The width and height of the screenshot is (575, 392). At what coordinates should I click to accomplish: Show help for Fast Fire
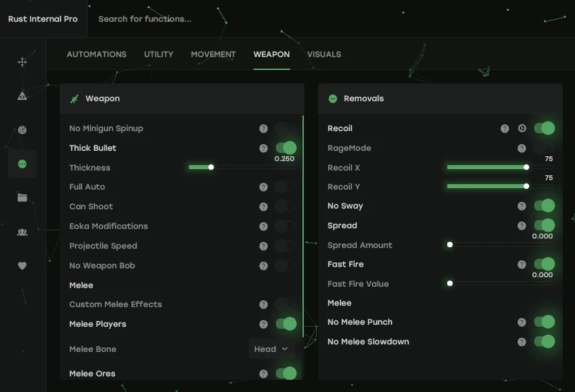[x=521, y=264]
